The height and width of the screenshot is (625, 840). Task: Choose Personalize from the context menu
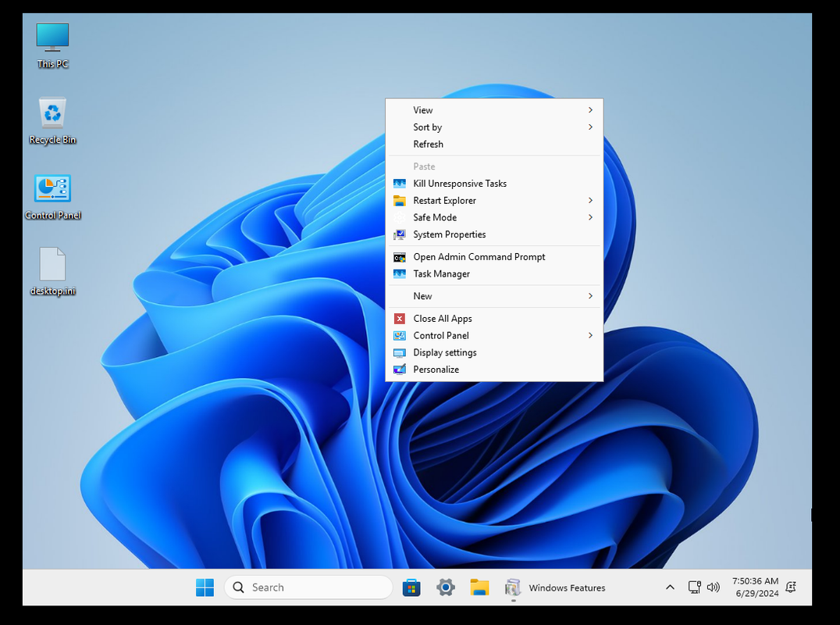(494, 370)
